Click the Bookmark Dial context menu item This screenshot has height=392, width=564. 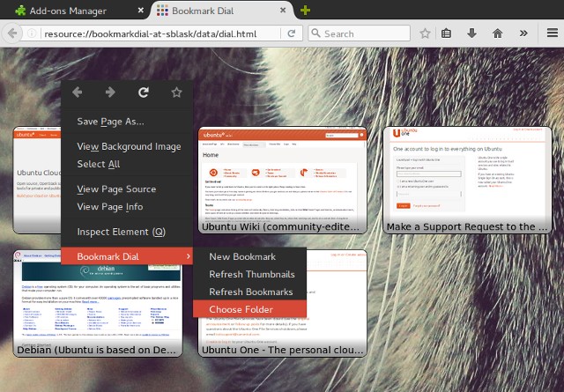[127, 256]
